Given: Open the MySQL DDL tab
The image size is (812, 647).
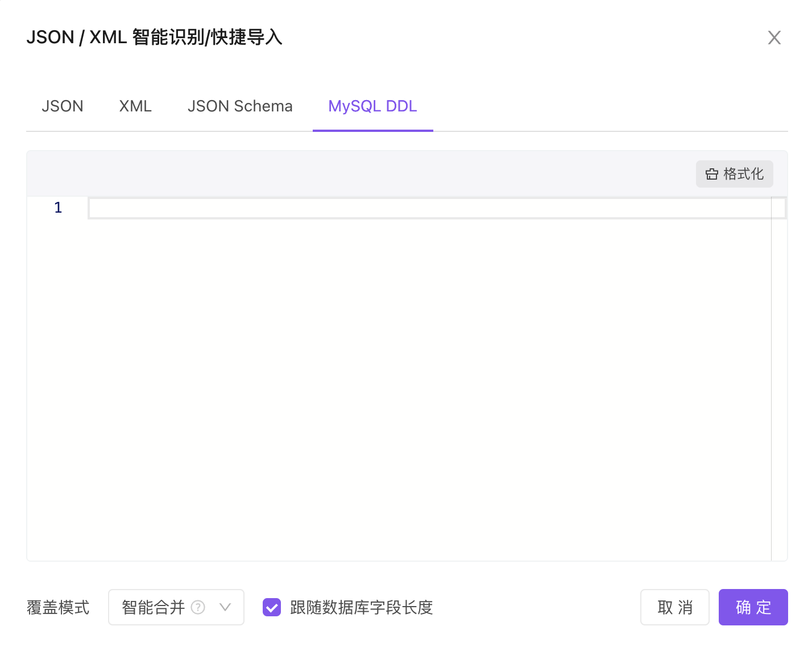Looking at the screenshot, I should click(372, 106).
